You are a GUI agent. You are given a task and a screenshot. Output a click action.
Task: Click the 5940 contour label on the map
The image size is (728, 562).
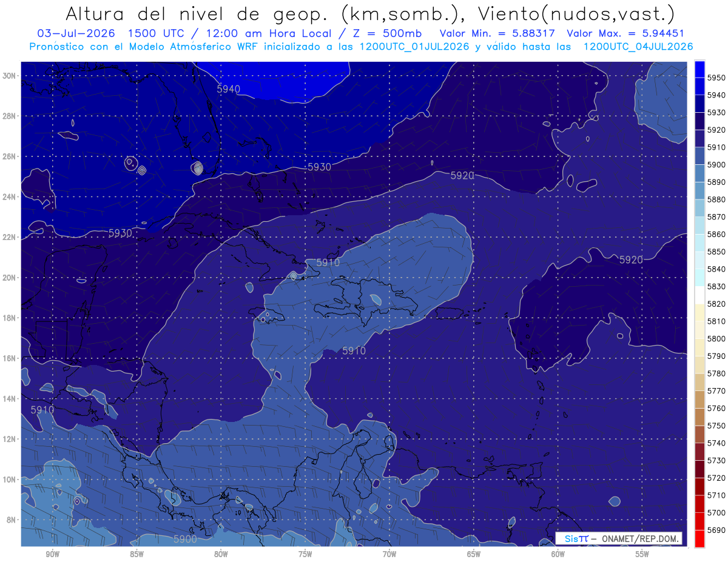tap(229, 89)
